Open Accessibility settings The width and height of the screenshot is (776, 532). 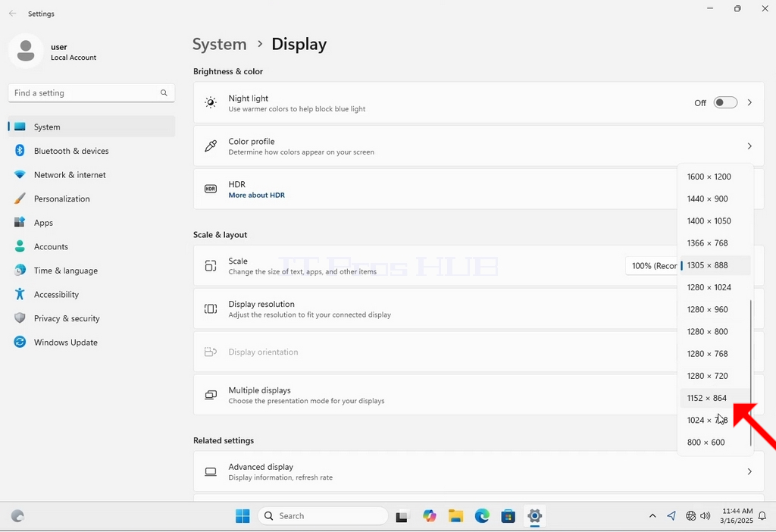92,295
